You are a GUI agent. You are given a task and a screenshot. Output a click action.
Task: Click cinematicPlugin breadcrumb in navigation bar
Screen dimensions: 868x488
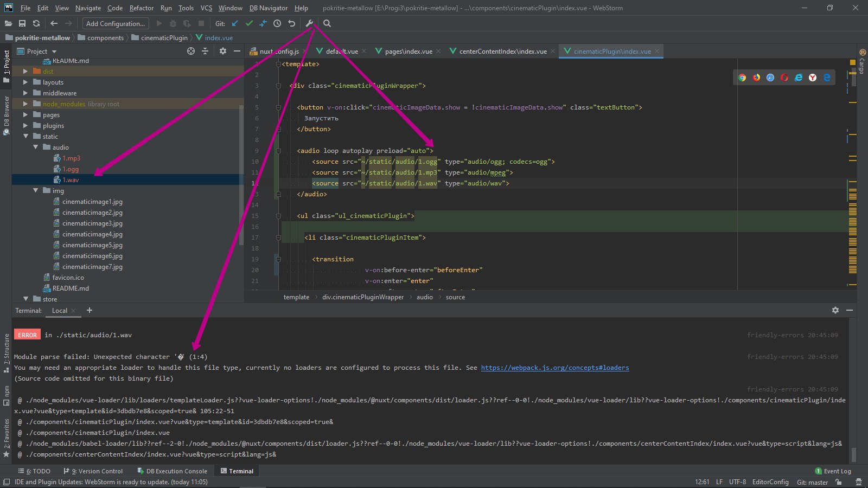pos(164,37)
